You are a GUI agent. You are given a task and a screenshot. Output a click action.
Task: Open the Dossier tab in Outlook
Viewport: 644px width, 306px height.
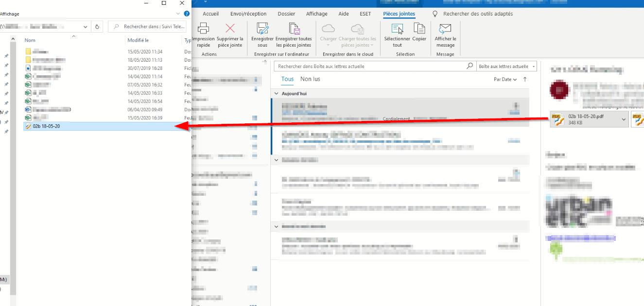286,14
